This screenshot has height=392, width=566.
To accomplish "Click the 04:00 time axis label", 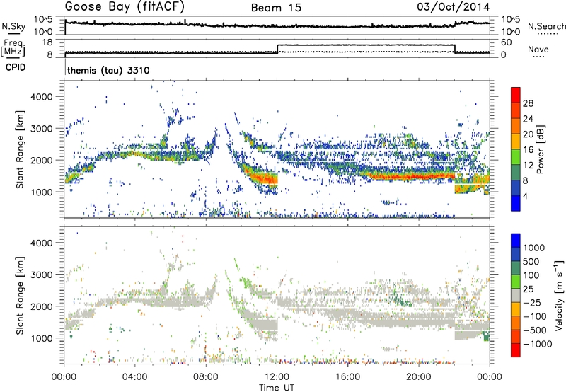I will pyautogui.click(x=134, y=376).
